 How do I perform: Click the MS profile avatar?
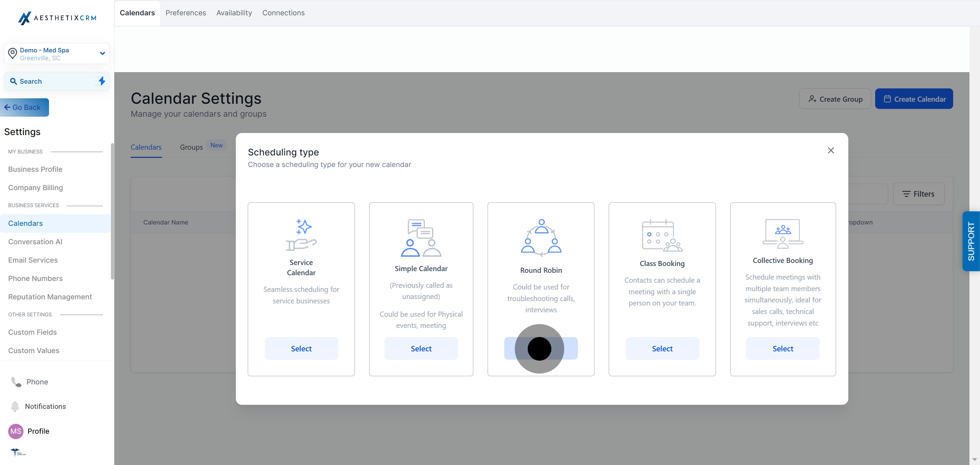pyautogui.click(x=16, y=431)
